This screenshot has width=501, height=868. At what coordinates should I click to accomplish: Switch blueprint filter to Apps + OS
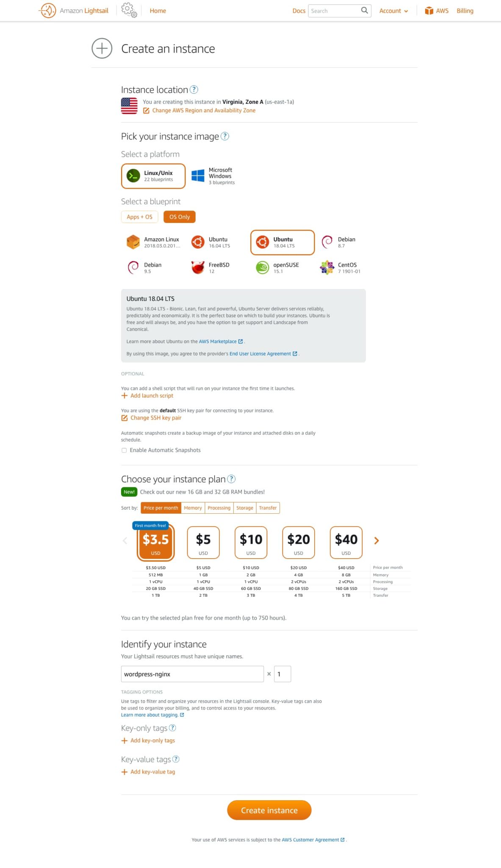coord(139,217)
